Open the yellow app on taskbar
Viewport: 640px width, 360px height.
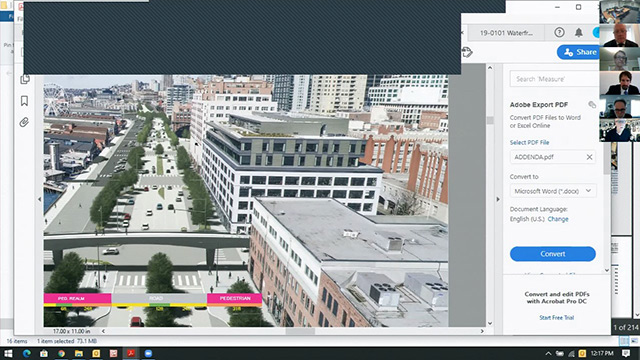point(96,353)
